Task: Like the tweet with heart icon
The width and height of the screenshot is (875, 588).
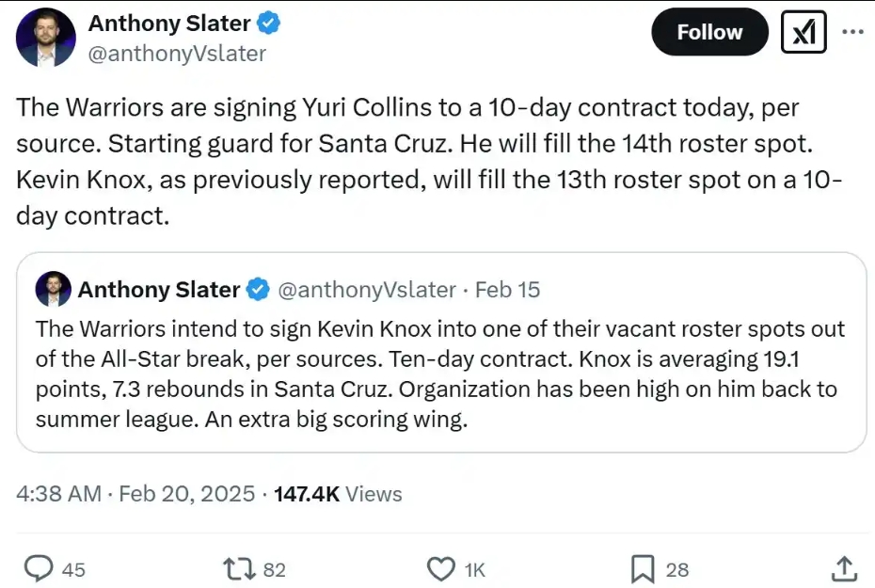Action: 440,568
